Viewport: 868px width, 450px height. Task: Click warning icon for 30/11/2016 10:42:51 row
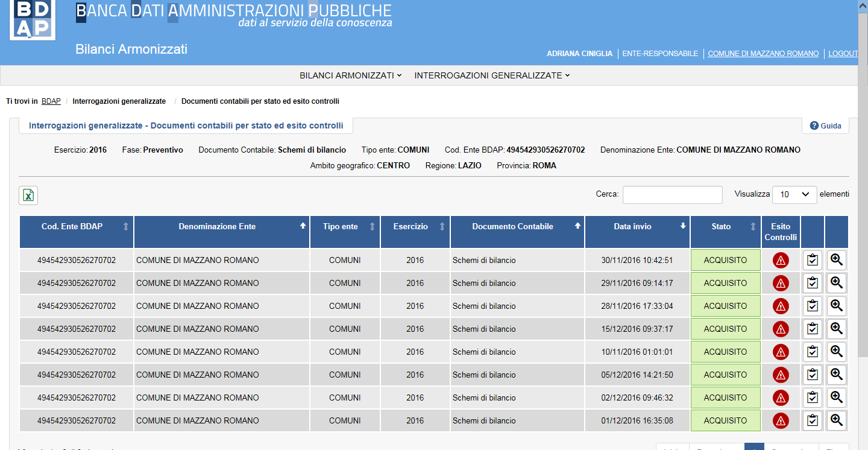pos(781,261)
